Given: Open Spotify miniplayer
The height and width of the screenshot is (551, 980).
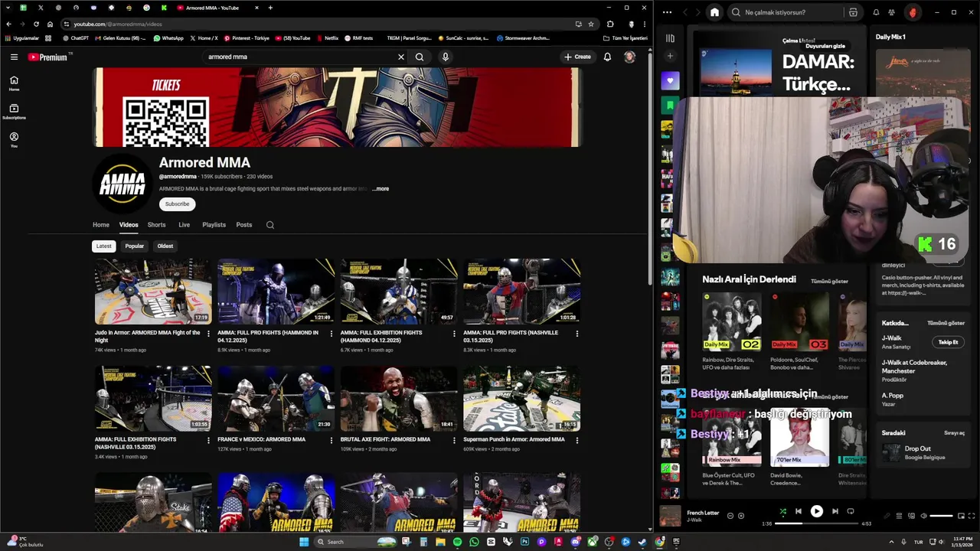Looking at the screenshot, I should pos(962,516).
